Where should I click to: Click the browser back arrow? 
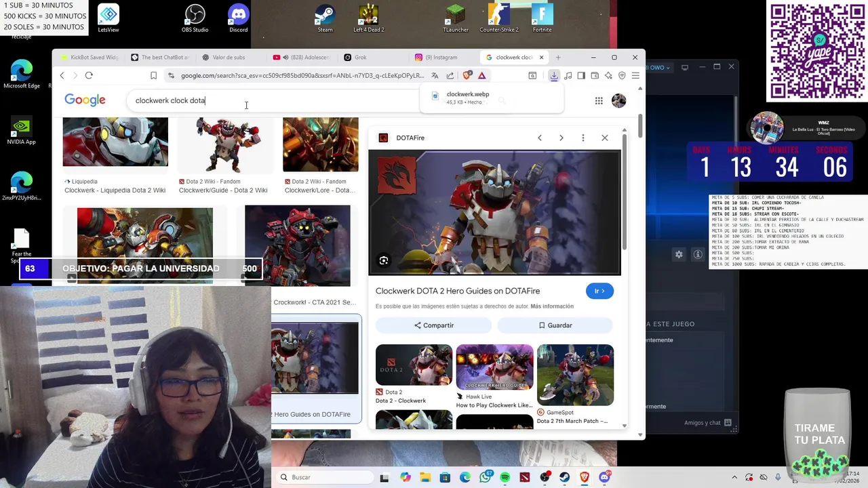[62, 75]
